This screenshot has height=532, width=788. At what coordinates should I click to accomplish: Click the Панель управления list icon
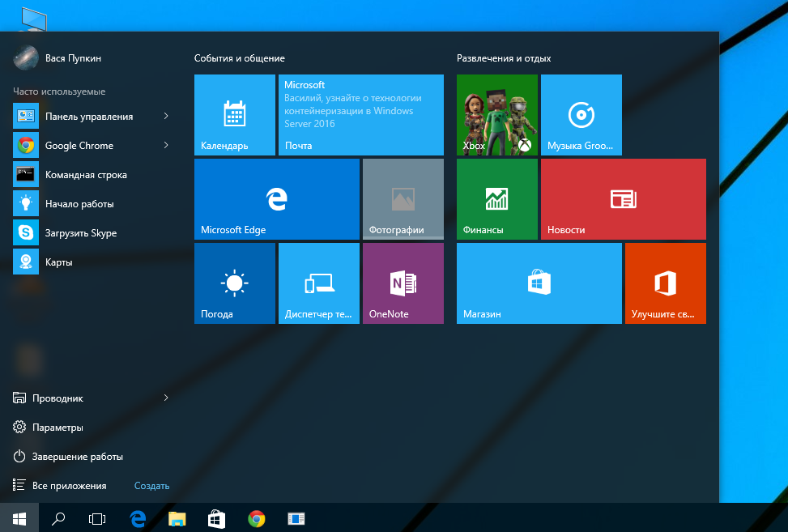tap(26, 116)
